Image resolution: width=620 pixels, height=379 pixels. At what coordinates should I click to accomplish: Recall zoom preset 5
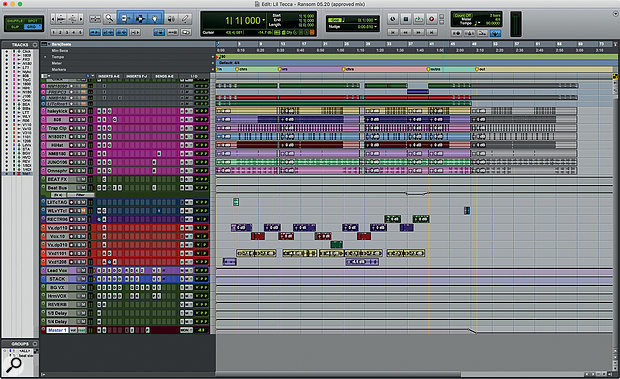(81, 32)
